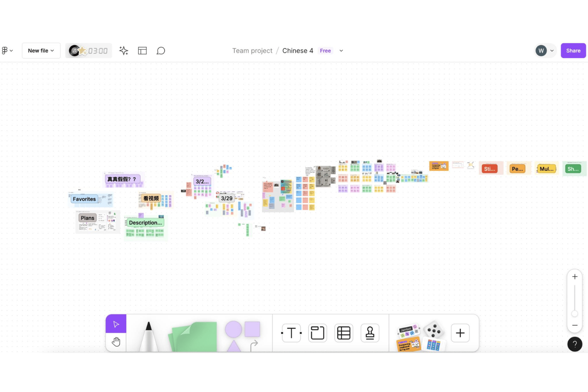Select the green Sh... section label
Image resolution: width=588 pixels, height=392 pixels.
tap(573, 169)
